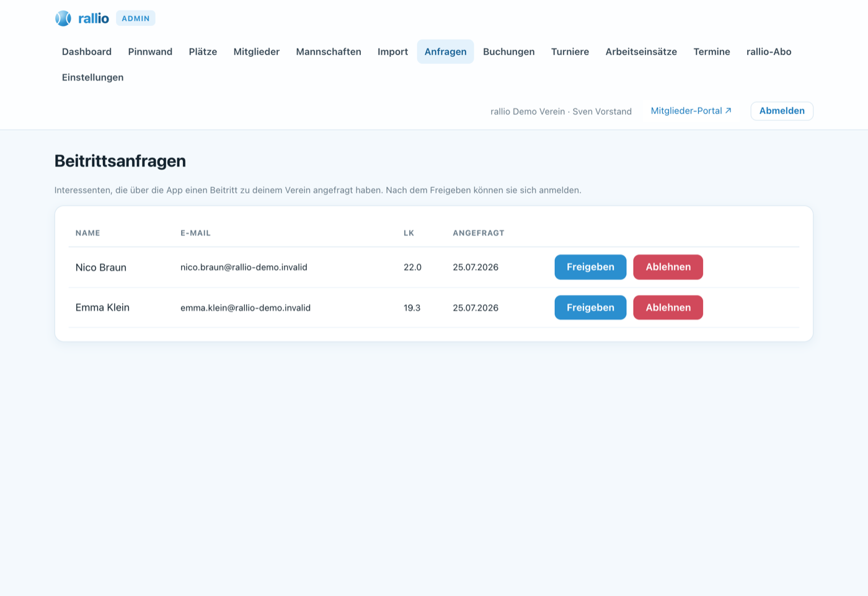Click the E-MAIL column header
This screenshot has width=868, height=596.
click(x=195, y=233)
